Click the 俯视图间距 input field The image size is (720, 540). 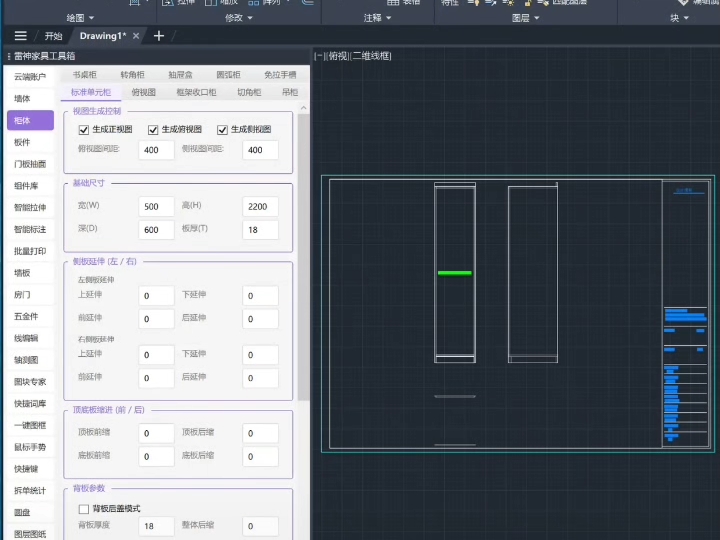coord(156,150)
